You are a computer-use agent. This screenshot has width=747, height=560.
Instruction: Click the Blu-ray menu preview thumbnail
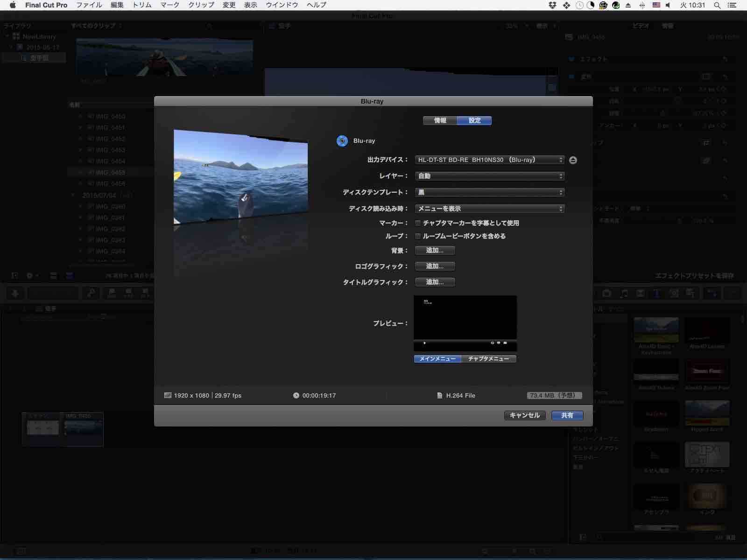coord(465,323)
